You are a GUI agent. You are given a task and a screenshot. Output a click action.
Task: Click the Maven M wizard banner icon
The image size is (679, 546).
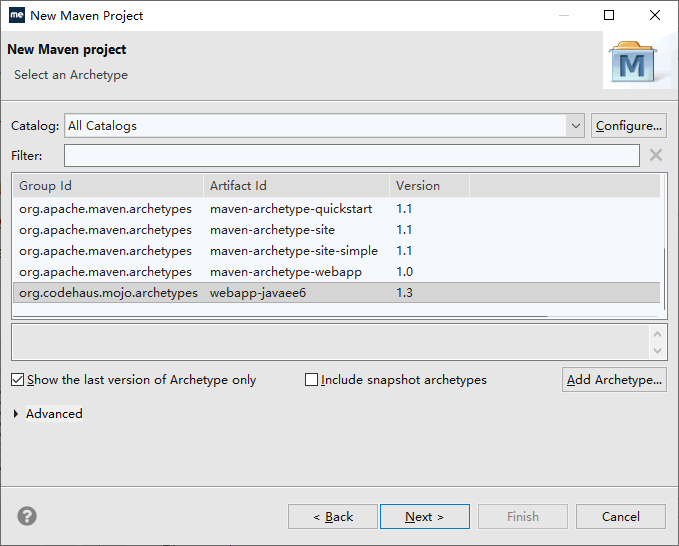point(632,61)
